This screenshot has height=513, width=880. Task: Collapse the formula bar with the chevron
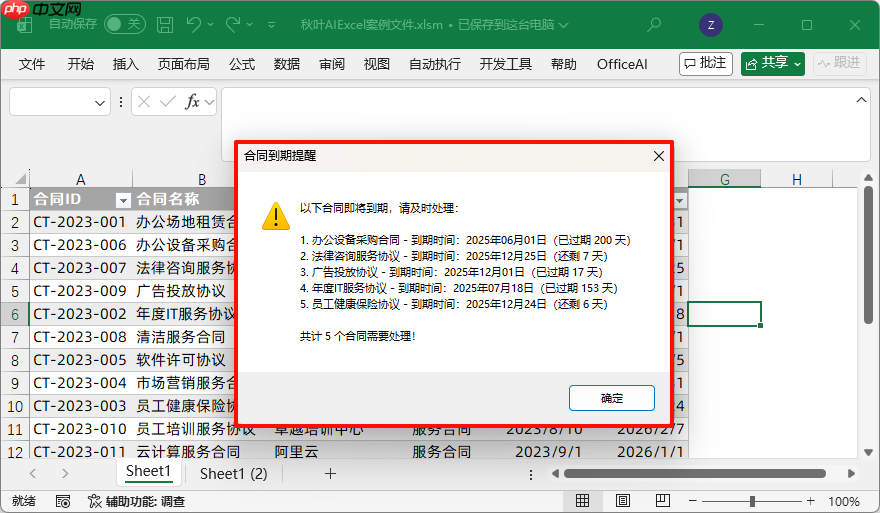(x=861, y=100)
